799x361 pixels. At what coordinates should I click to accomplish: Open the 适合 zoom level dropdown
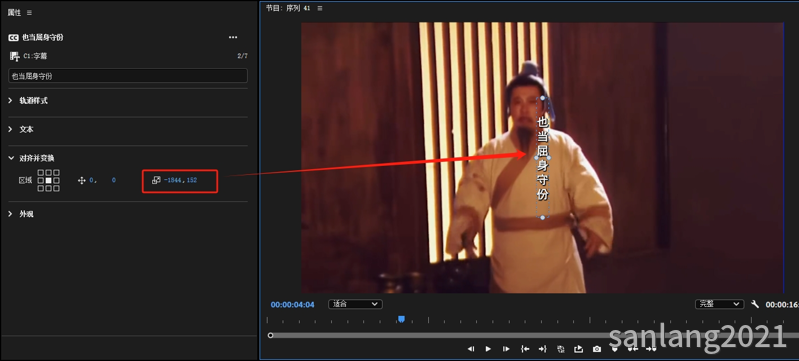click(355, 304)
